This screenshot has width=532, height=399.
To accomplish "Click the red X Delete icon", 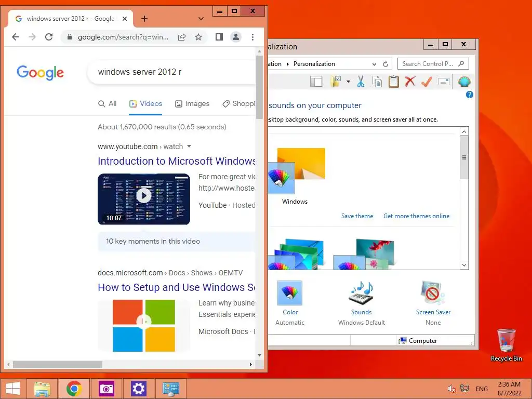I will (x=410, y=82).
